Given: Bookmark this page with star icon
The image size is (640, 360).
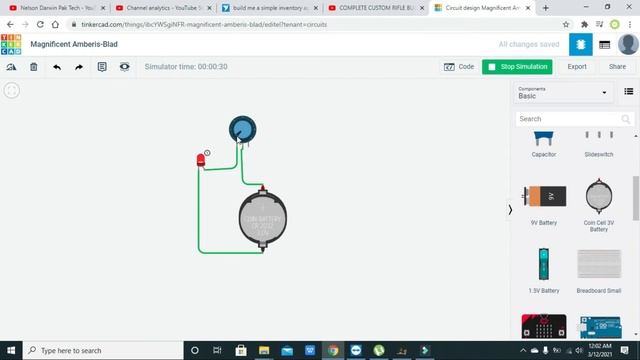Looking at the screenshot, I should click(566, 24).
